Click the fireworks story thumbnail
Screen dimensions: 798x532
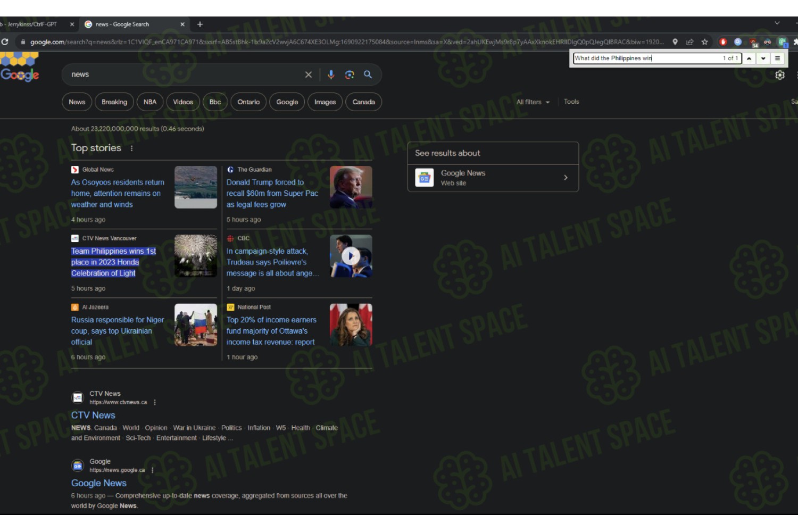[196, 256]
